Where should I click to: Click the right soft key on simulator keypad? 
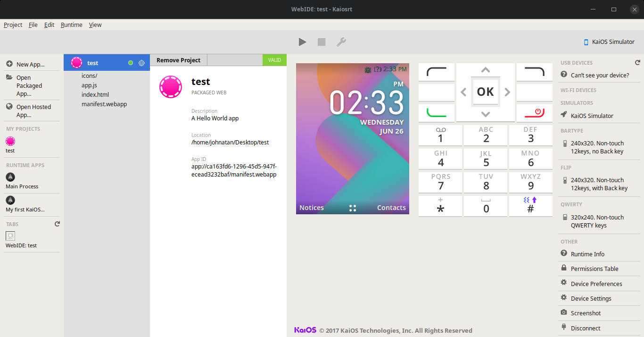point(535,72)
